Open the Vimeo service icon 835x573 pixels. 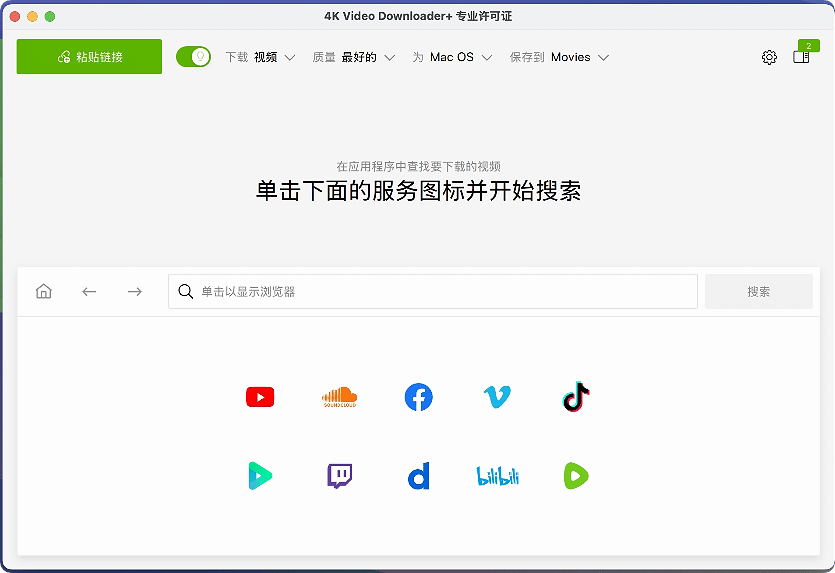[497, 397]
